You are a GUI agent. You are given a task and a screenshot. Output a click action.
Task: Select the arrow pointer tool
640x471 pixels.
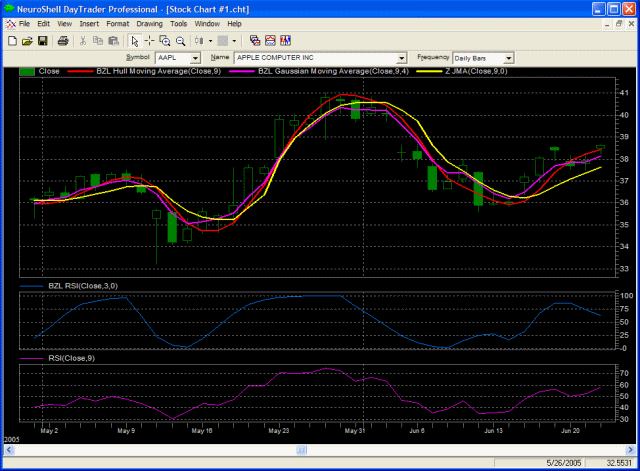tap(135, 41)
